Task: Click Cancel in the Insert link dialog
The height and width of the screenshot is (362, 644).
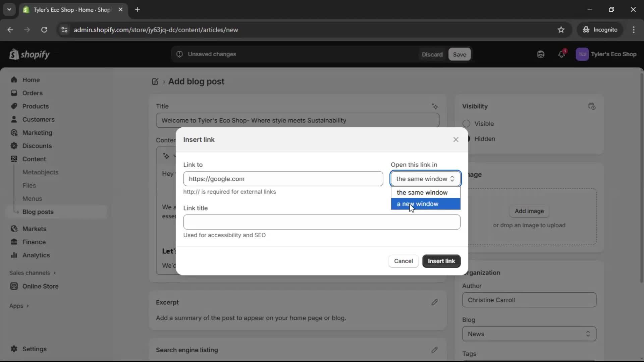Action: click(403, 261)
